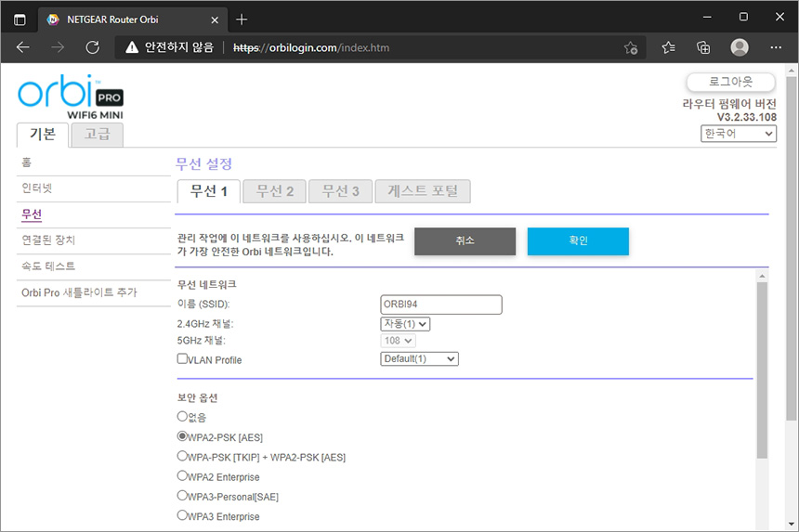Select the 무선 1 tab
Image resolution: width=799 pixels, height=532 pixels.
tap(209, 191)
